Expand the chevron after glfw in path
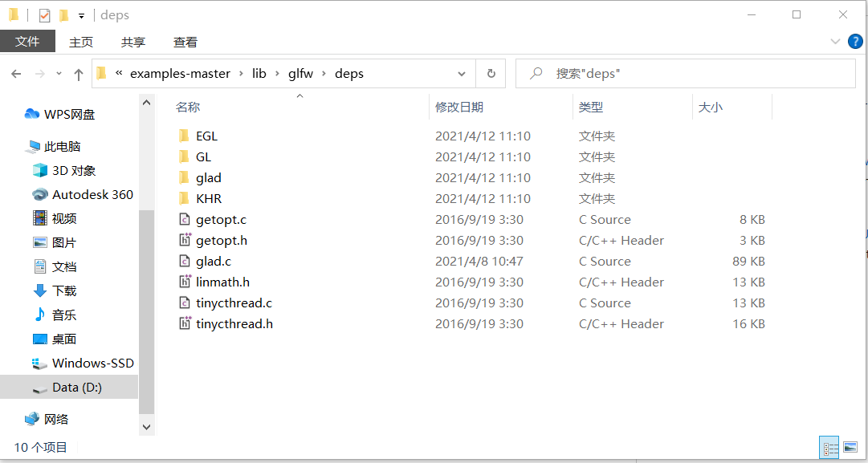Screen dimensions: 868x463 [324, 74]
